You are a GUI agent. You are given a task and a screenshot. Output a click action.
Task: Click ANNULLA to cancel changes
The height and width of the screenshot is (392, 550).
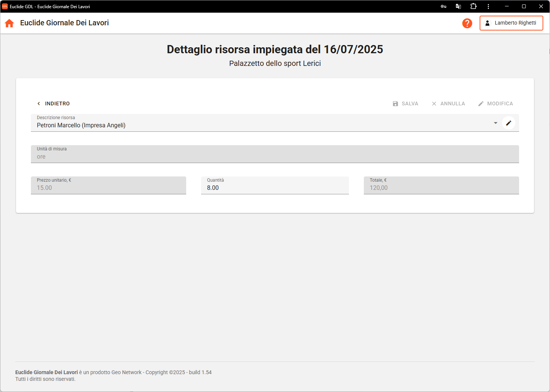pyautogui.click(x=448, y=103)
